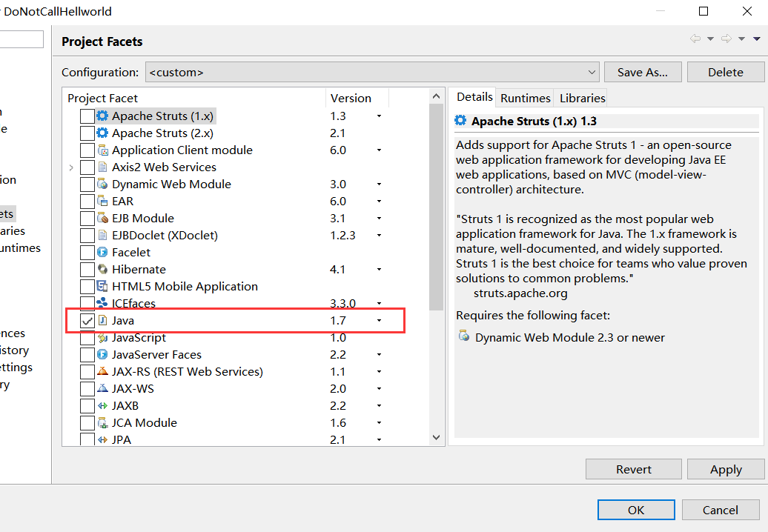Check the JavaServer Faces facet
Image resolution: width=768 pixels, height=532 pixels.
[x=87, y=355]
